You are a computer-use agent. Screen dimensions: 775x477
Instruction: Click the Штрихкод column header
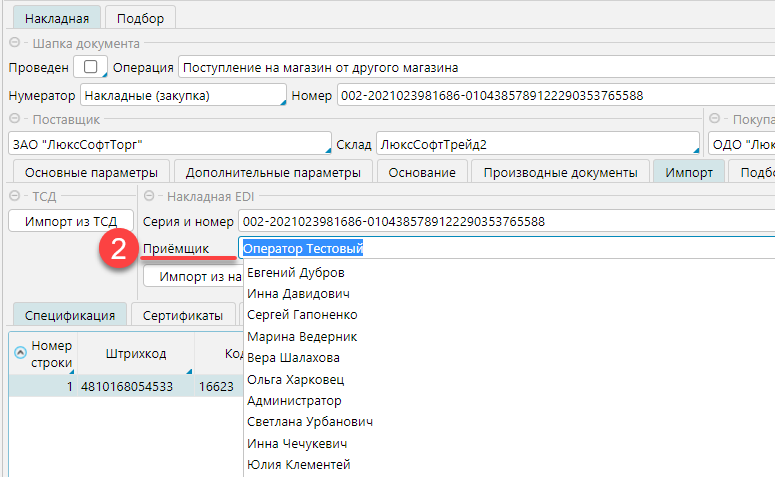coord(137,352)
